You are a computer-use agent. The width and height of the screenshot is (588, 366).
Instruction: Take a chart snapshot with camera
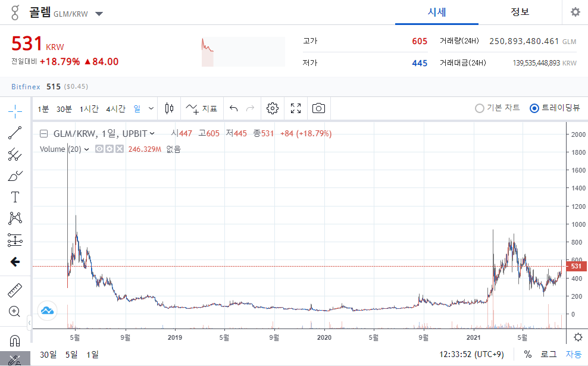point(318,108)
